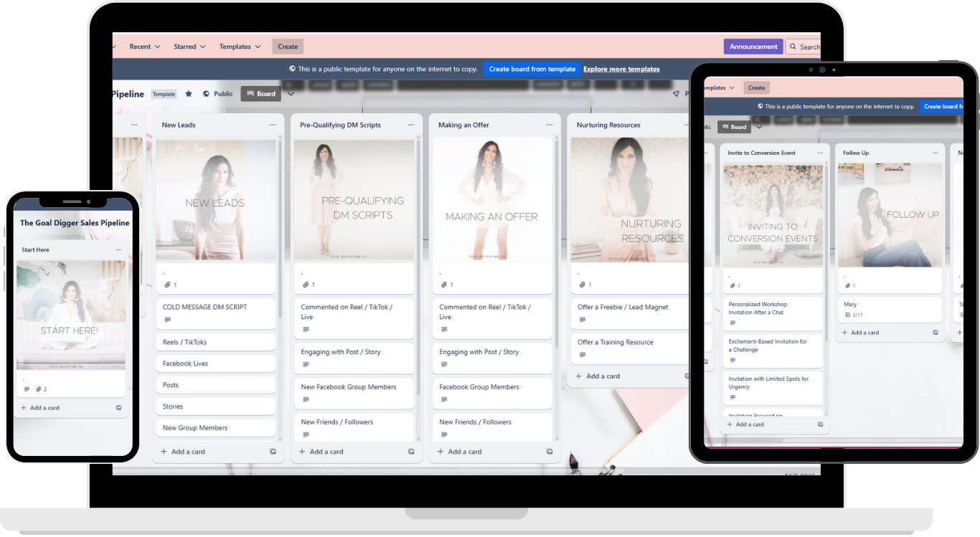Open the Follow Up list menu on tablet

[x=936, y=153]
